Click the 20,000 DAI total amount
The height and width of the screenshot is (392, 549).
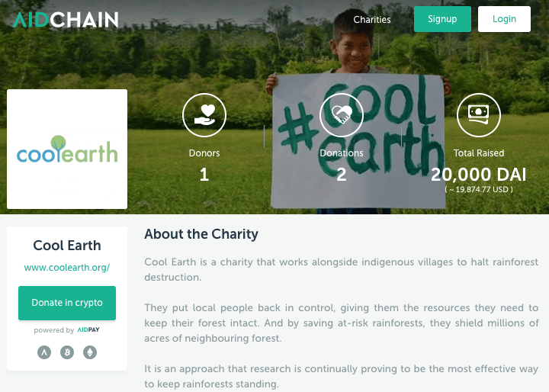(479, 175)
